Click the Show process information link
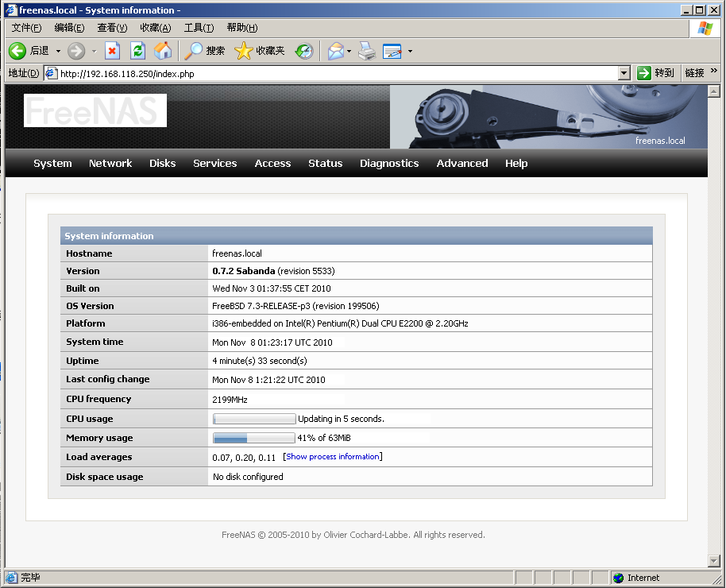The height and width of the screenshot is (588, 726). pos(333,456)
